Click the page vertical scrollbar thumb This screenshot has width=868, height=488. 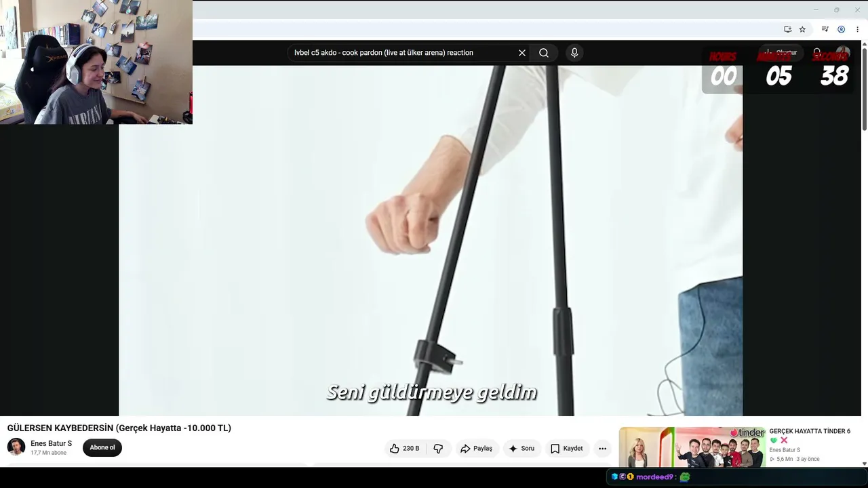(864, 89)
